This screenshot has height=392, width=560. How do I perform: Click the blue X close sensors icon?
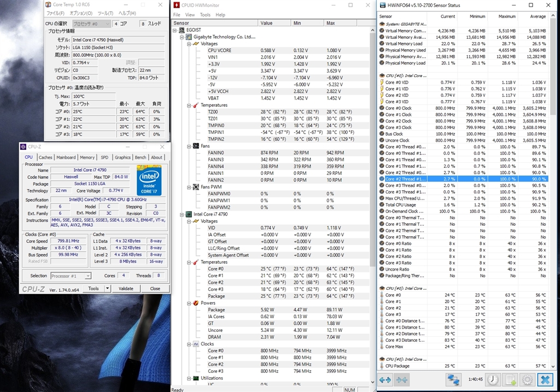pos(545,379)
